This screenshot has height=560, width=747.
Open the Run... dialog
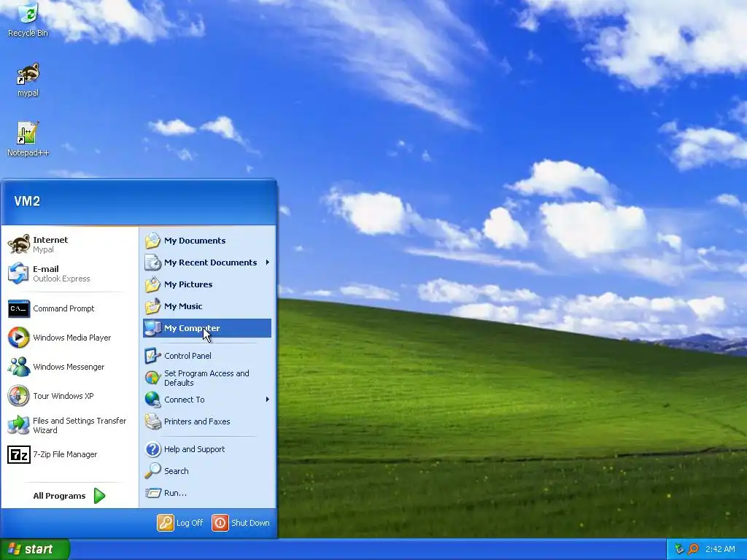tap(207, 493)
